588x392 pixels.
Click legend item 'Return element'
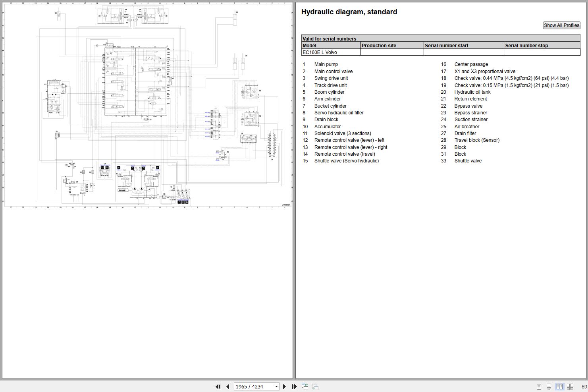[x=470, y=99]
